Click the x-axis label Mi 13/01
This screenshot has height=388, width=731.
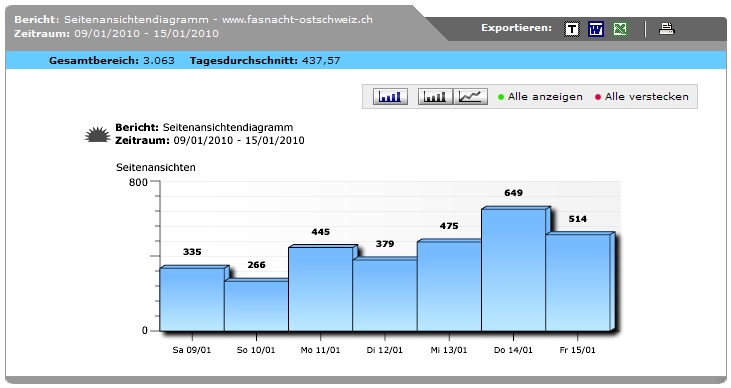tap(449, 350)
